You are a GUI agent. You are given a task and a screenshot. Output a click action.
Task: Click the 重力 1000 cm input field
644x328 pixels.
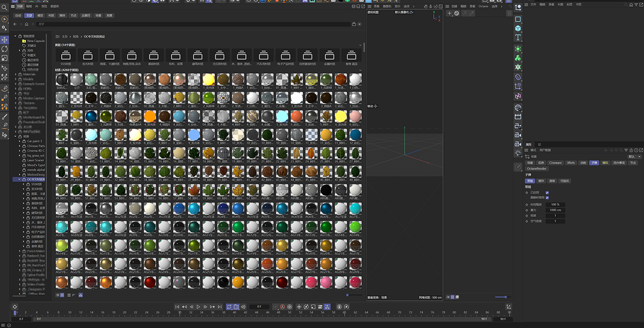(555, 210)
